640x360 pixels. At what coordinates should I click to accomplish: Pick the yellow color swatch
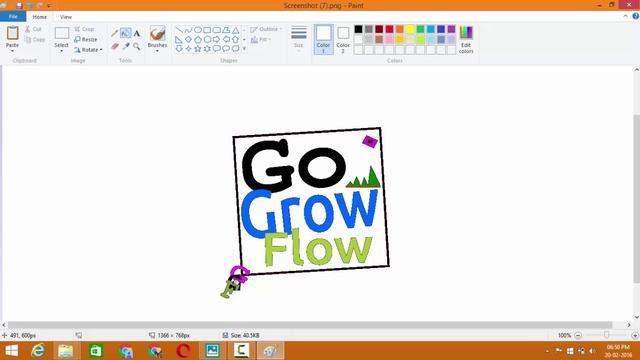coord(410,29)
